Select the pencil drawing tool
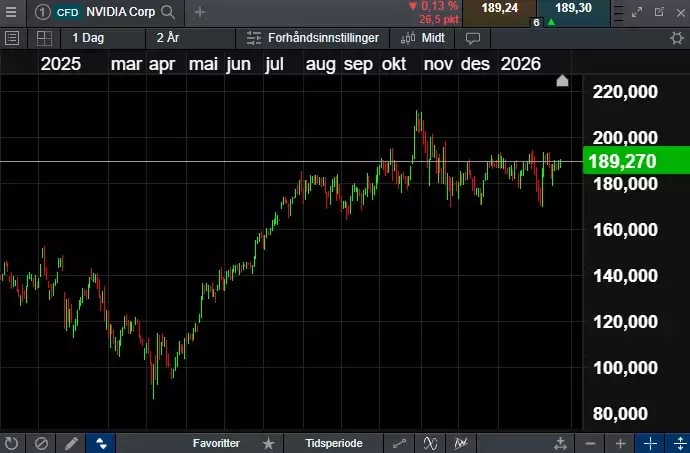Image resolution: width=690 pixels, height=453 pixels. pos(70,442)
